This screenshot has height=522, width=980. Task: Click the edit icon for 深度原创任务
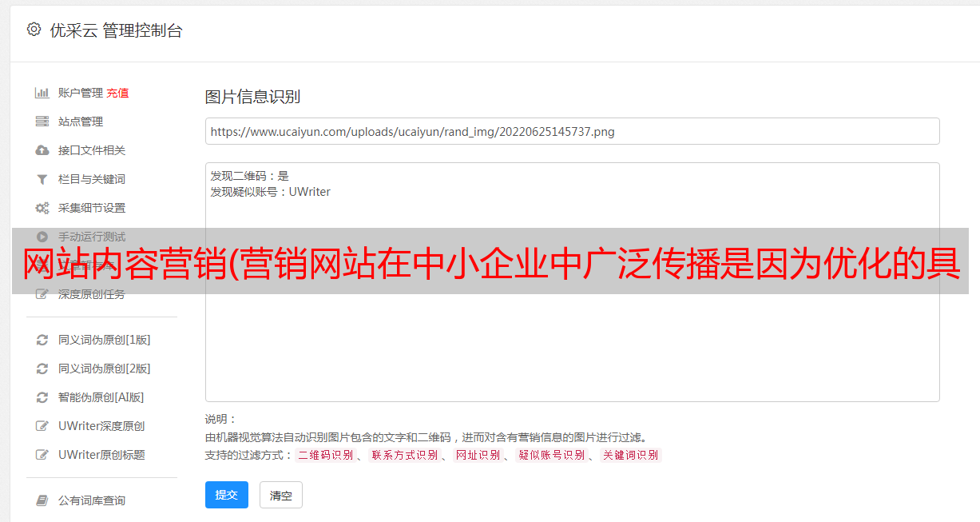click(42, 294)
